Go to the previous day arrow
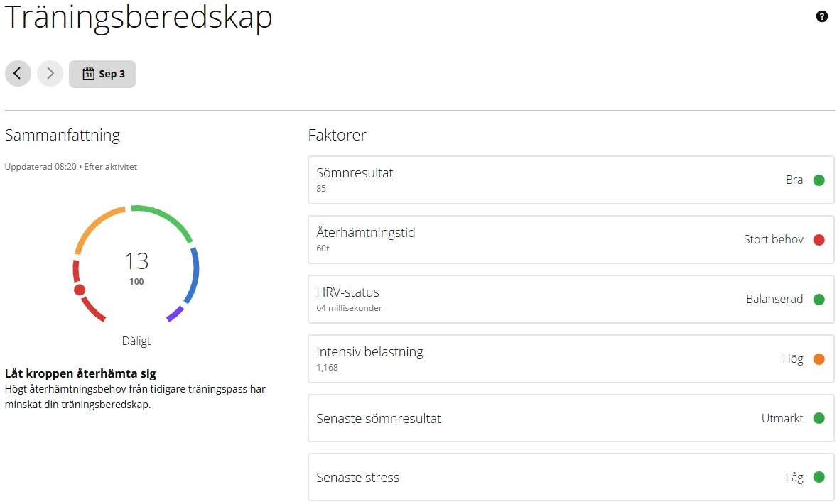The image size is (837, 504). 18,74
